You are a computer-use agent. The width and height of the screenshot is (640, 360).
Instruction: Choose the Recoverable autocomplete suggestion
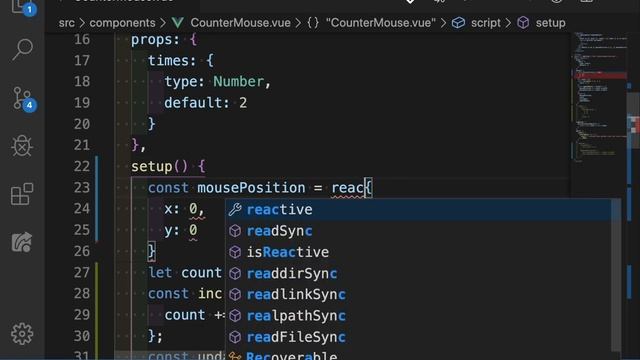pyautogui.click(x=419, y=355)
